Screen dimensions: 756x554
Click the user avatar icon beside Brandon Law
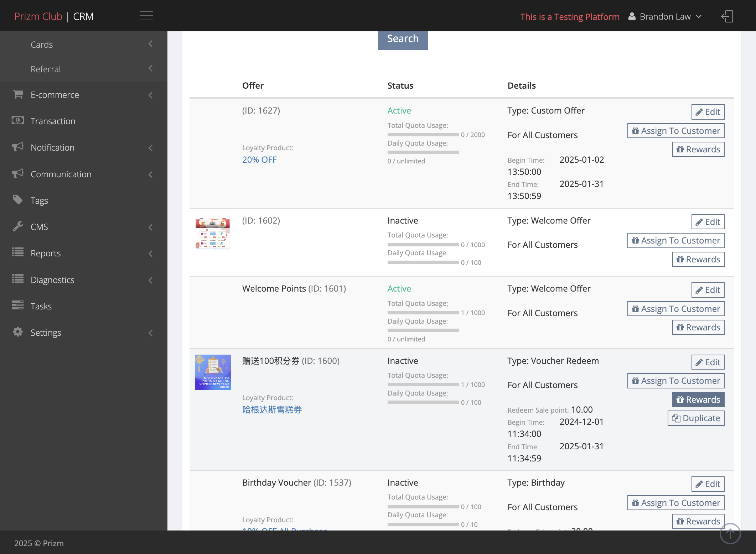point(632,16)
